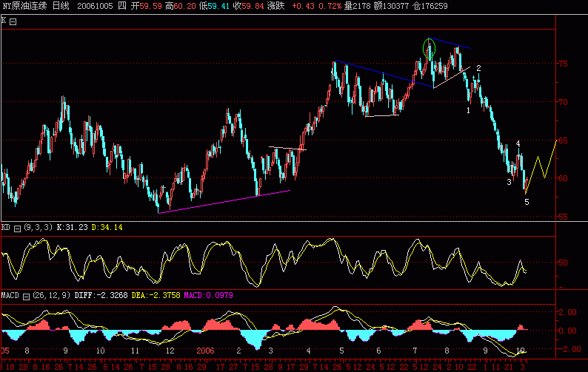Click the 75 price axis label
The image size is (588, 372).
pos(563,64)
